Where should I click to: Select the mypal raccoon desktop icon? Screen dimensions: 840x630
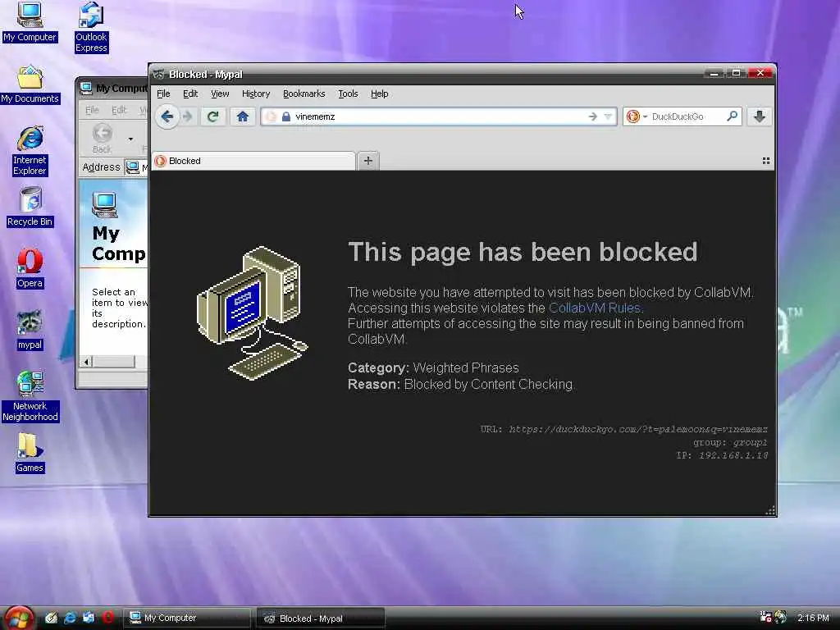tap(30, 331)
